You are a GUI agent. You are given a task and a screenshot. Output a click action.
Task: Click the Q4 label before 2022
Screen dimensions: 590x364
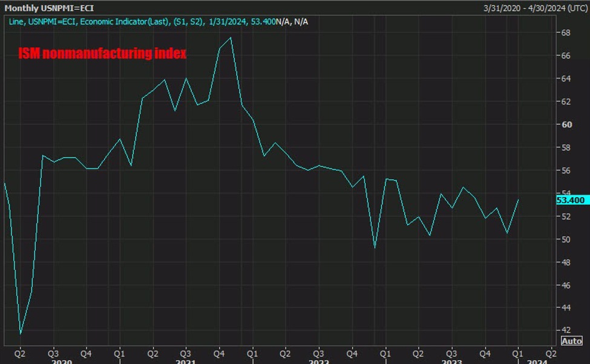[219, 354]
